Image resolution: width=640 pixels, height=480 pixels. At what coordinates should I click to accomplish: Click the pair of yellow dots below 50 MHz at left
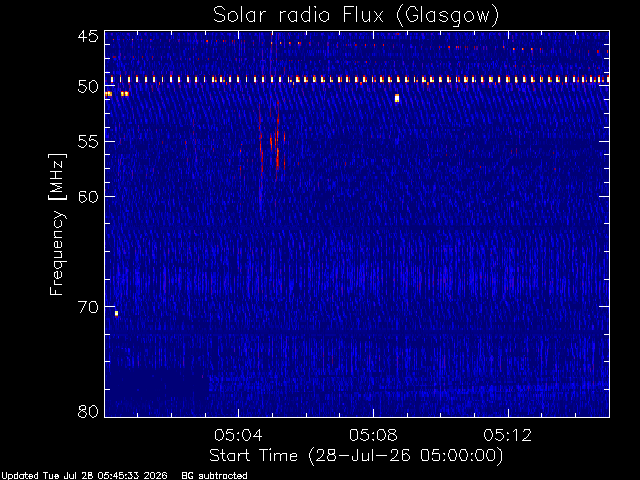tap(117, 94)
